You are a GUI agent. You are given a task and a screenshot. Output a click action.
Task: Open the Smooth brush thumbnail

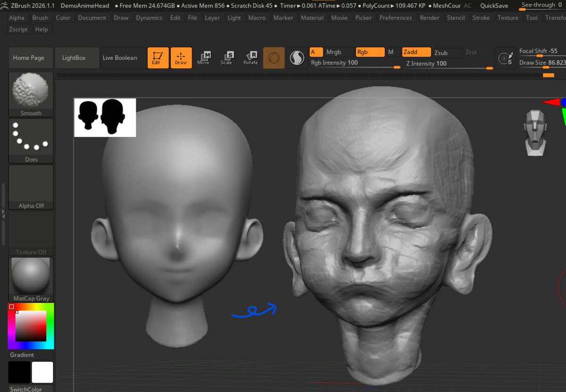coord(31,95)
